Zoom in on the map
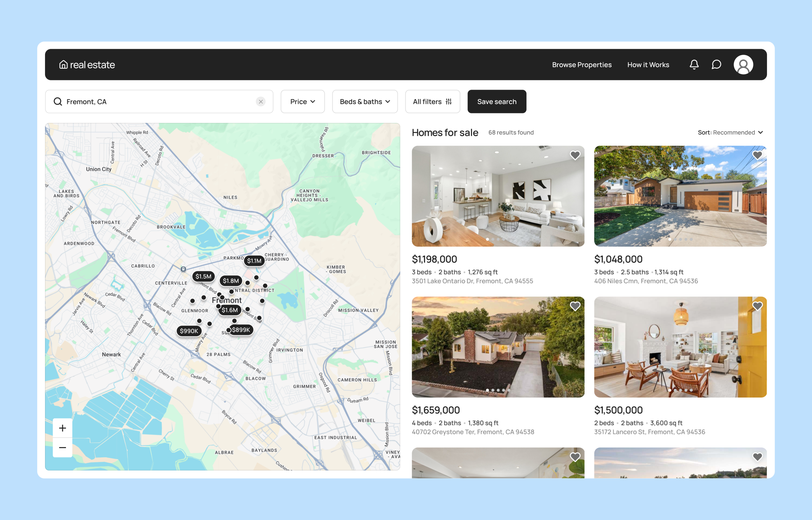 62,428
